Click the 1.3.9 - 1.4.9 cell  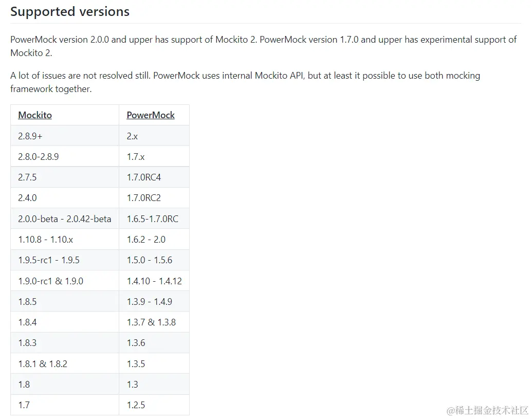point(150,302)
